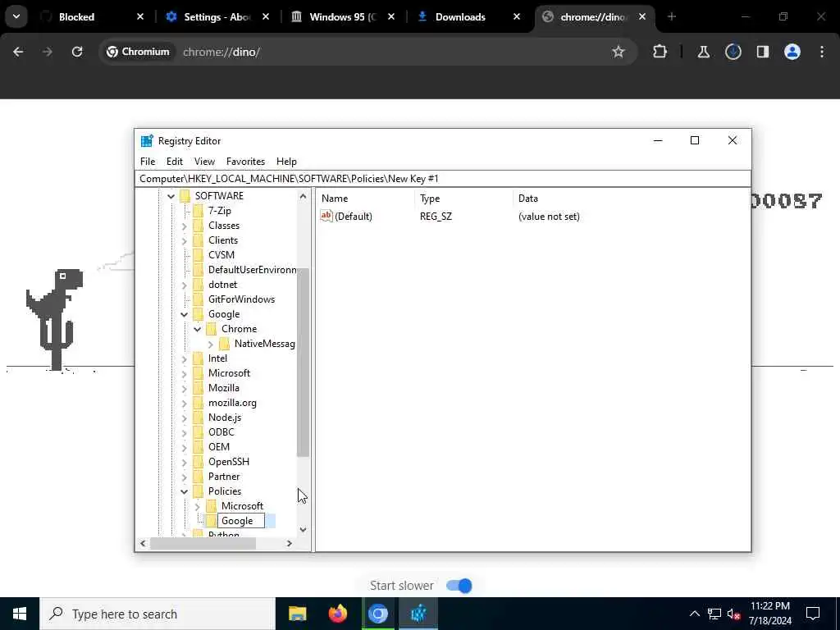Expand the dotnet key
The height and width of the screenshot is (630, 840).
point(185,285)
